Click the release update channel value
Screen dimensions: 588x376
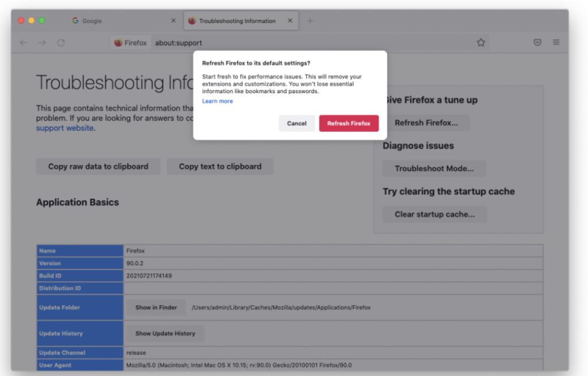click(136, 352)
